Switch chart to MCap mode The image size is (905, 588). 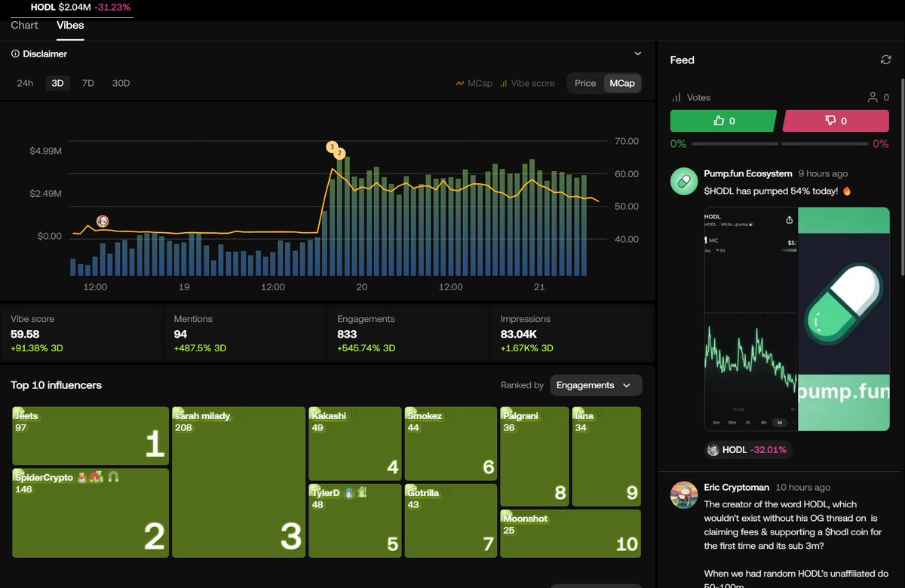point(622,84)
